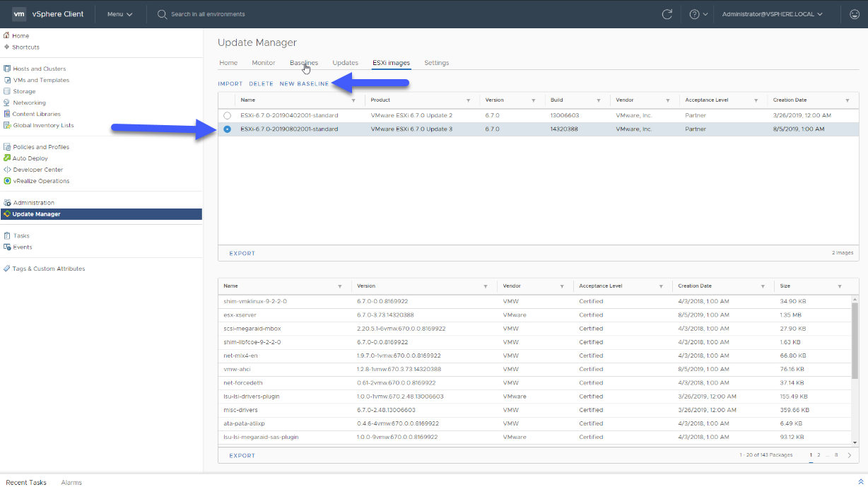This screenshot has width=868, height=487.
Task: Click the IMPORT button
Action: 230,84
